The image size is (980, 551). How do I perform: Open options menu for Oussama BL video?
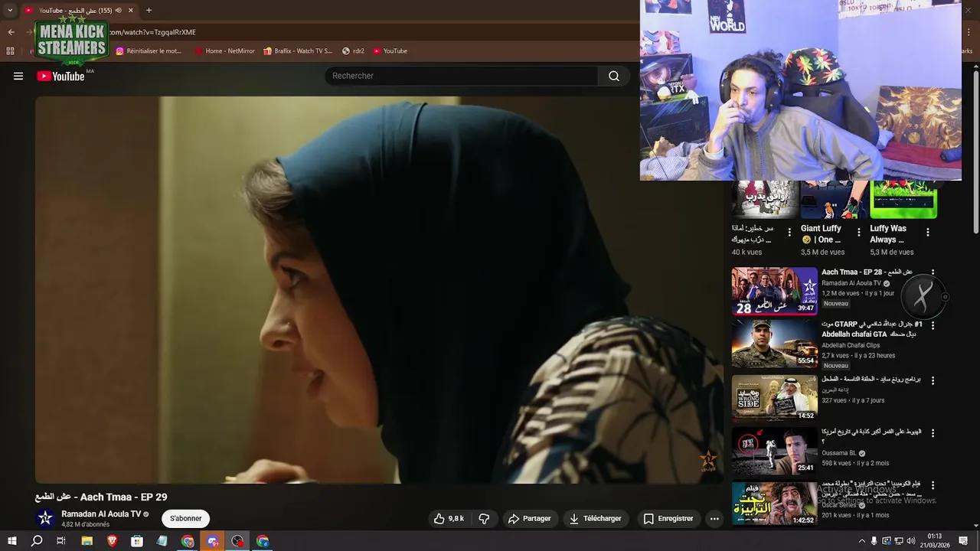tap(933, 432)
